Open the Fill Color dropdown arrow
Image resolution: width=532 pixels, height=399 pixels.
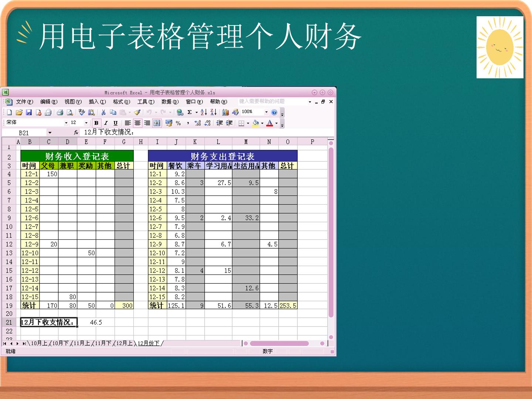tap(262, 123)
